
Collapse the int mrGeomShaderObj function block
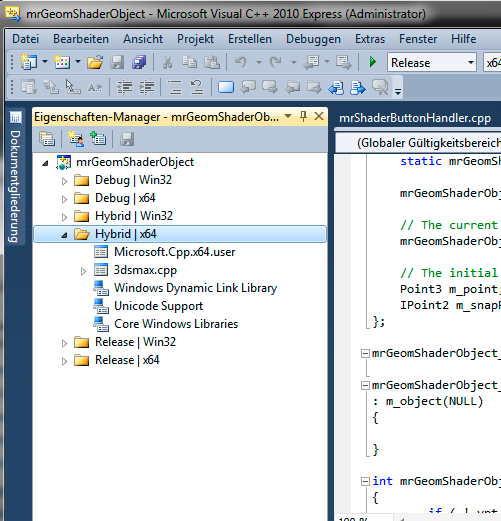[366, 481]
